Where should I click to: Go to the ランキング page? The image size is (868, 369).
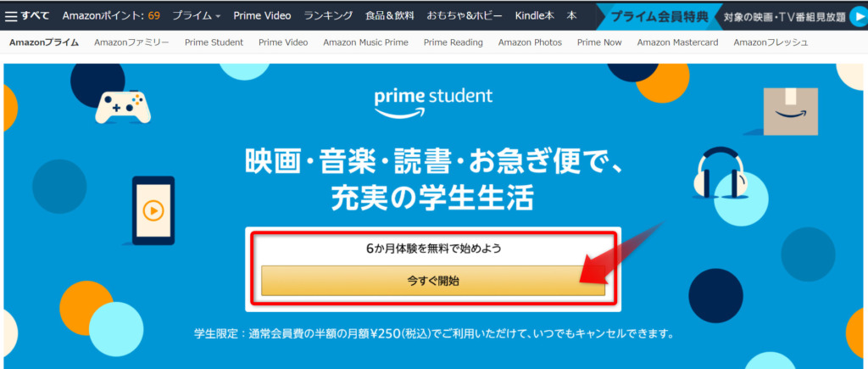pyautogui.click(x=328, y=15)
